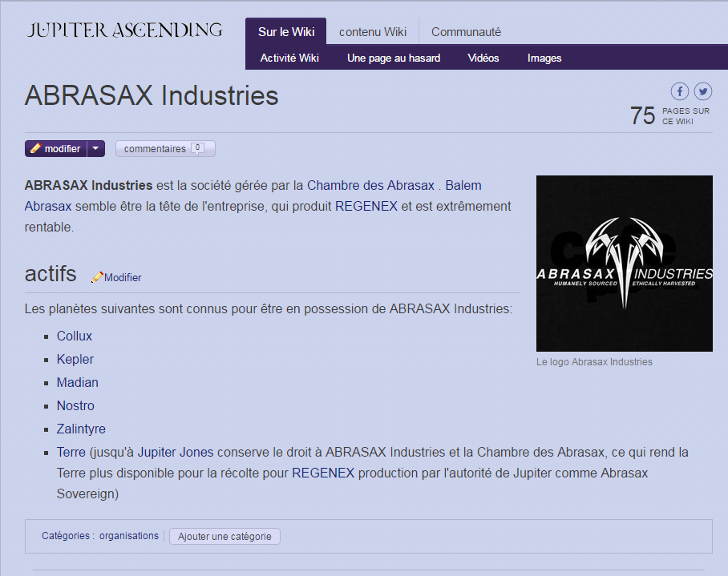Image resolution: width=728 pixels, height=576 pixels.
Task: Switch to the contenu Wiki tab
Action: click(372, 31)
